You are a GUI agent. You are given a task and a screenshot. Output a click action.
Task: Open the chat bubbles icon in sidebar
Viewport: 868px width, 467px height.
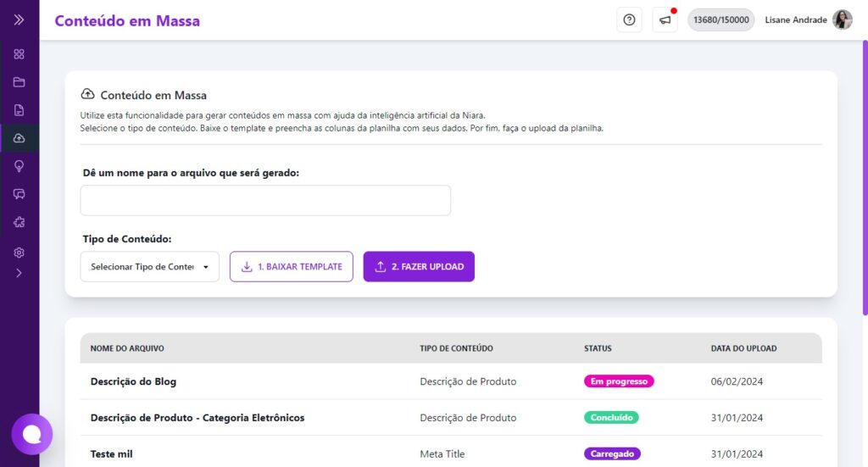pyautogui.click(x=19, y=194)
